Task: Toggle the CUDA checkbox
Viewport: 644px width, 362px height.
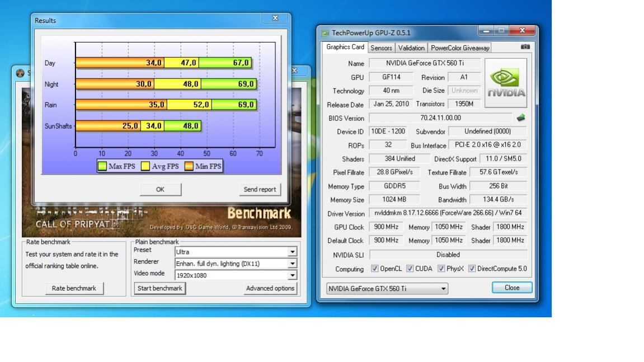Action: tap(410, 269)
